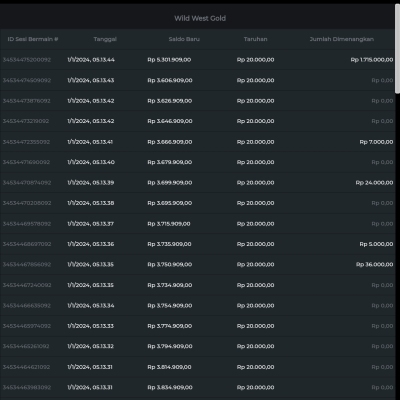Click balance Rp 3.699.909,00

[x=170, y=183]
